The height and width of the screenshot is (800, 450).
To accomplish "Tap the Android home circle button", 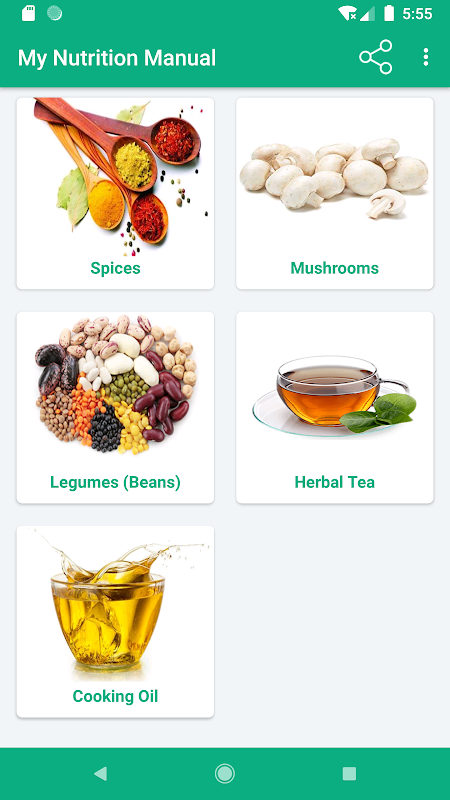I will coord(224,773).
